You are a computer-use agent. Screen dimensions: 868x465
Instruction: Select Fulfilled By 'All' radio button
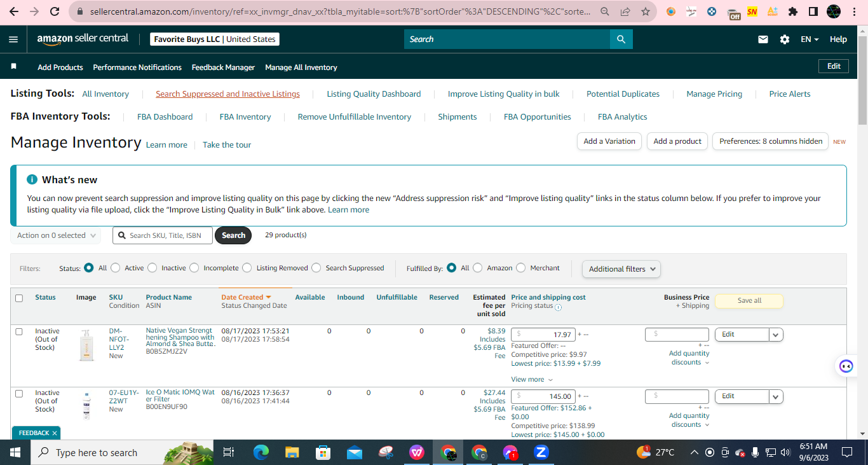(452, 268)
